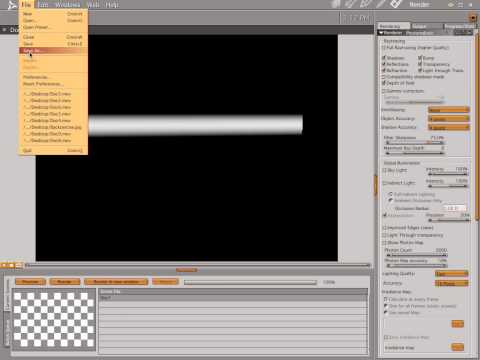Toggle Light through Trans checkbox
The height and width of the screenshot is (360, 480).
420,70
